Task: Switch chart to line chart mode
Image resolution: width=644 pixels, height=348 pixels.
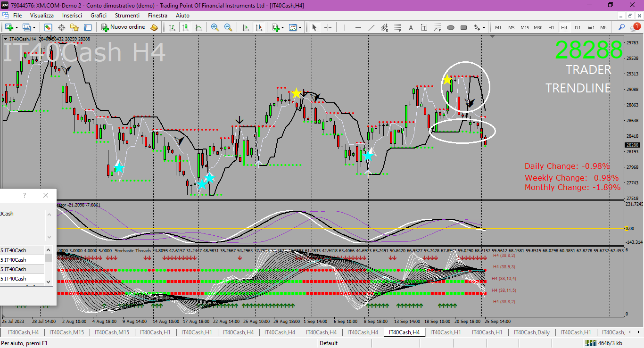Action: click(198, 27)
